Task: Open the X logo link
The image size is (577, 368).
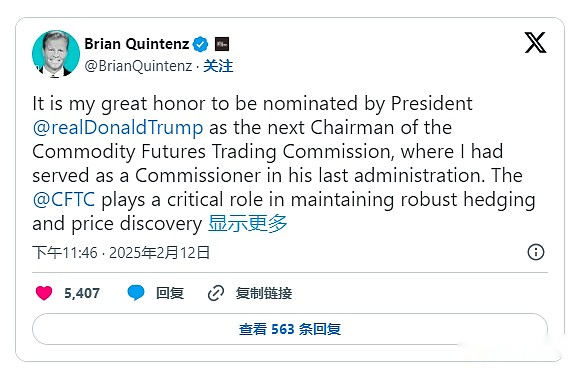Action: pos(535,43)
